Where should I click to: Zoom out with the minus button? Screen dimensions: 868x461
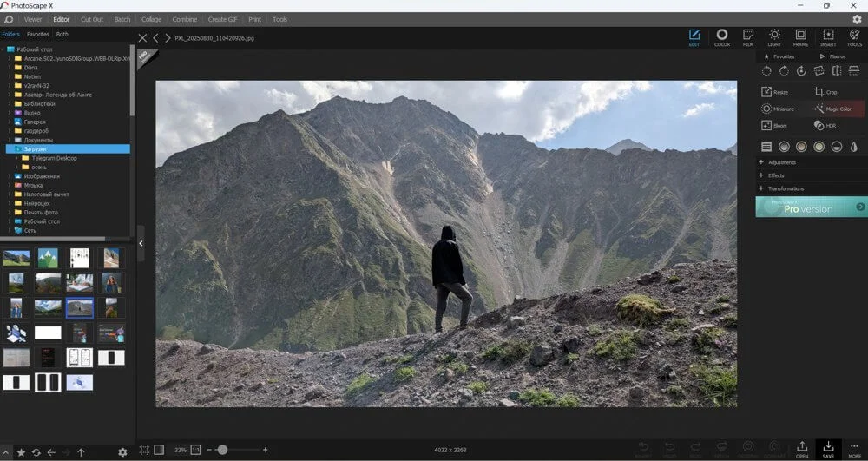tap(209, 450)
